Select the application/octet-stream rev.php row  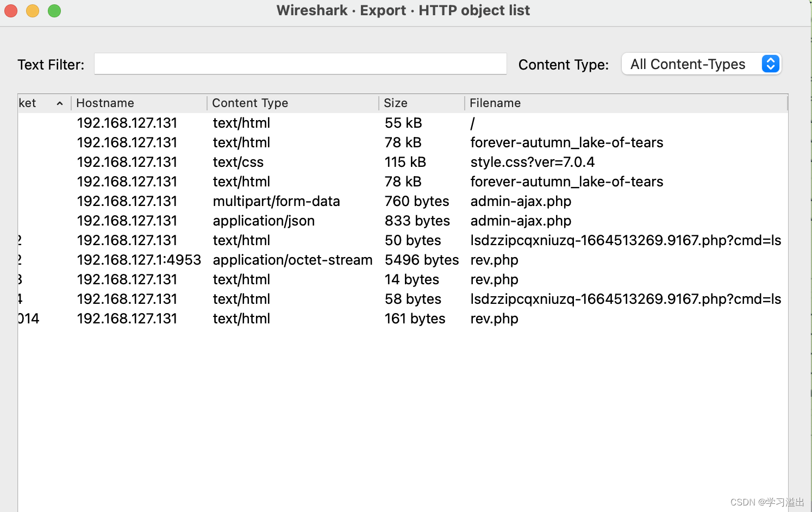click(403, 260)
